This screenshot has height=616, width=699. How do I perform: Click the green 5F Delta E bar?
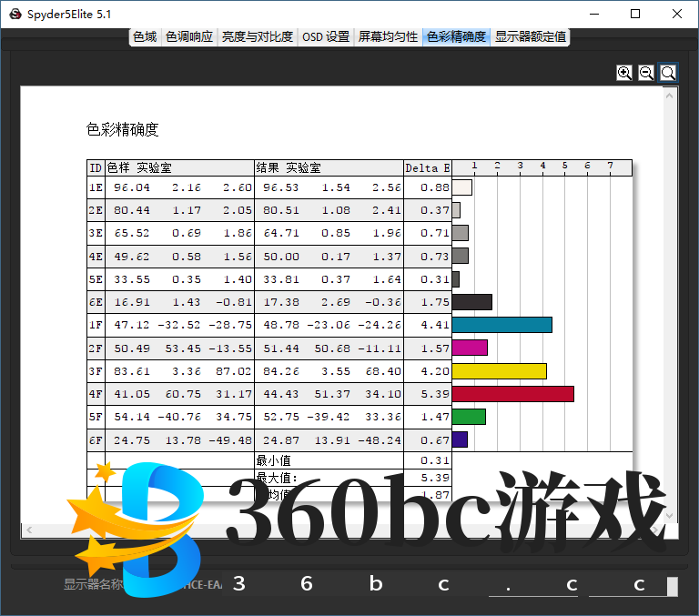click(x=469, y=417)
